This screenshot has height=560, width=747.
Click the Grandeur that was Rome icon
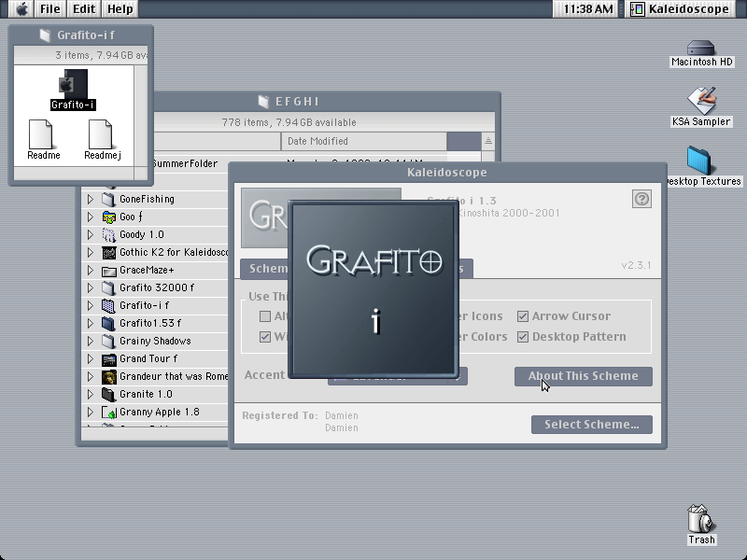click(x=108, y=377)
